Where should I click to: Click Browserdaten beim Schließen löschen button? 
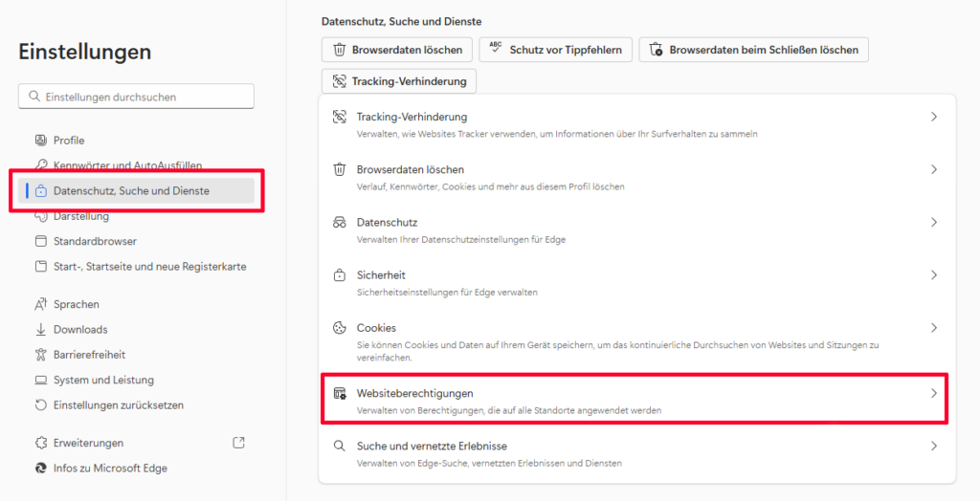(753, 50)
